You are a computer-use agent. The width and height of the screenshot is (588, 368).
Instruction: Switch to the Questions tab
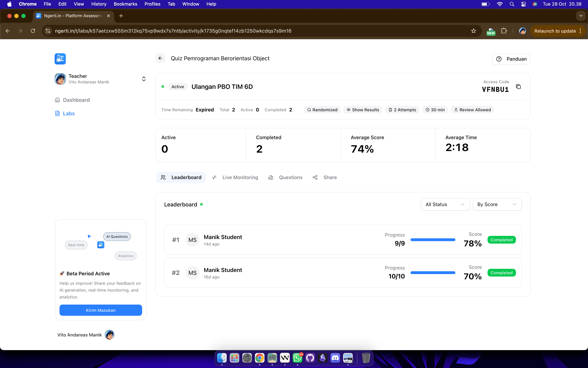(285, 177)
